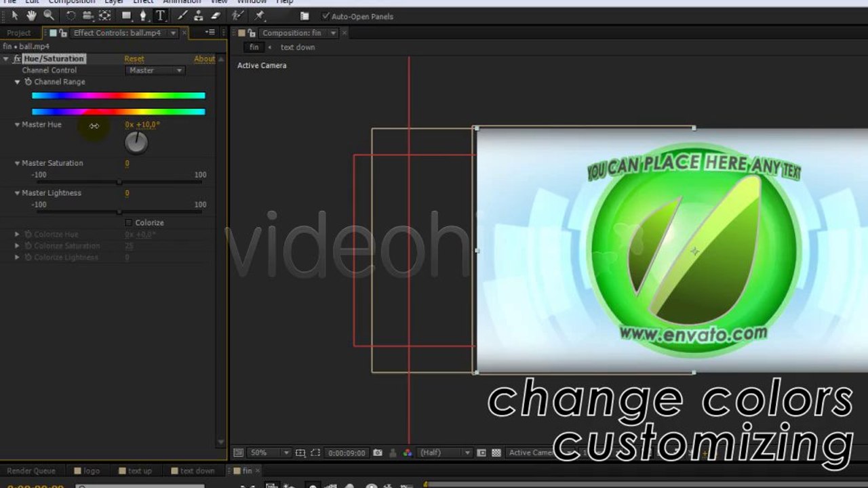The height and width of the screenshot is (488, 868).
Task: Click the 0:00:09:00 current time display
Action: [x=347, y=453]
